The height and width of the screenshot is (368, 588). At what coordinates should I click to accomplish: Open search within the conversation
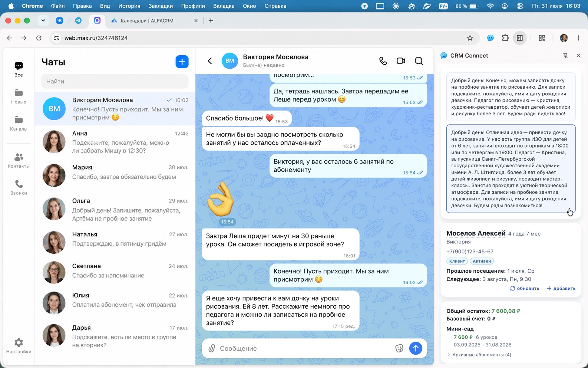coord(419,61)
